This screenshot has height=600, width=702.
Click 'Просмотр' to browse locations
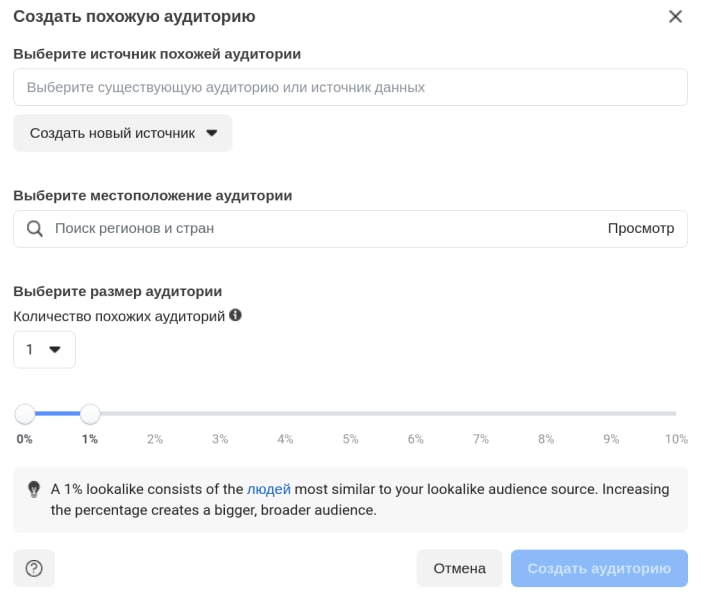point(641,228)
